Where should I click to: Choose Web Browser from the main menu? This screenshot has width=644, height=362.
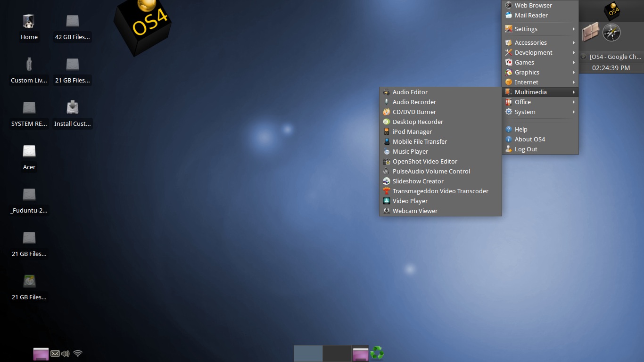coord(540,6)
